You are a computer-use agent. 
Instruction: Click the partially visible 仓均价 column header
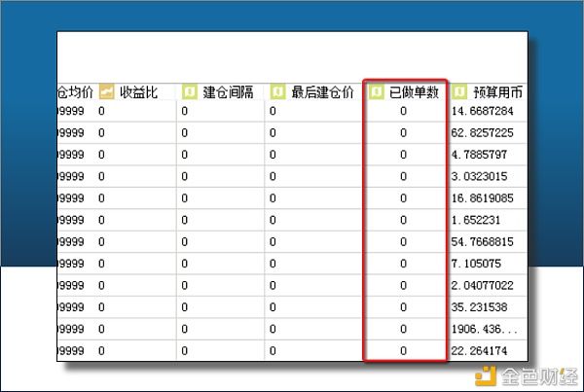tap(74, 92)
